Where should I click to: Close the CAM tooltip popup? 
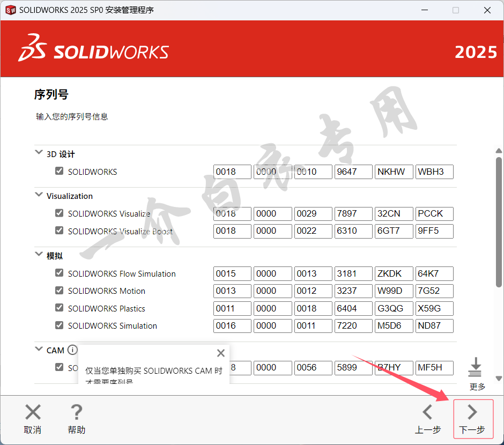coord(220,353)
